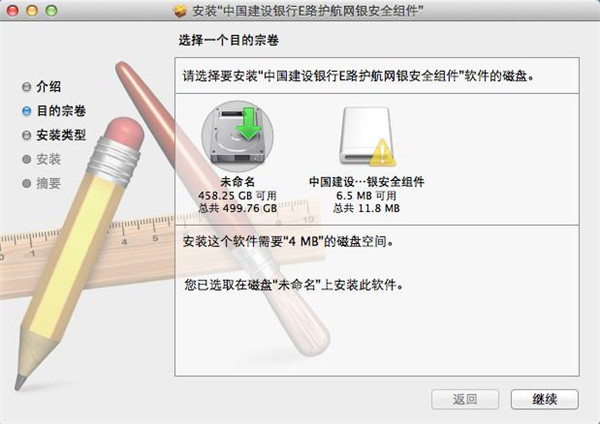
Task: Click the blue 目的宗卷 step bullet
Action: click(x=26, y=111)
